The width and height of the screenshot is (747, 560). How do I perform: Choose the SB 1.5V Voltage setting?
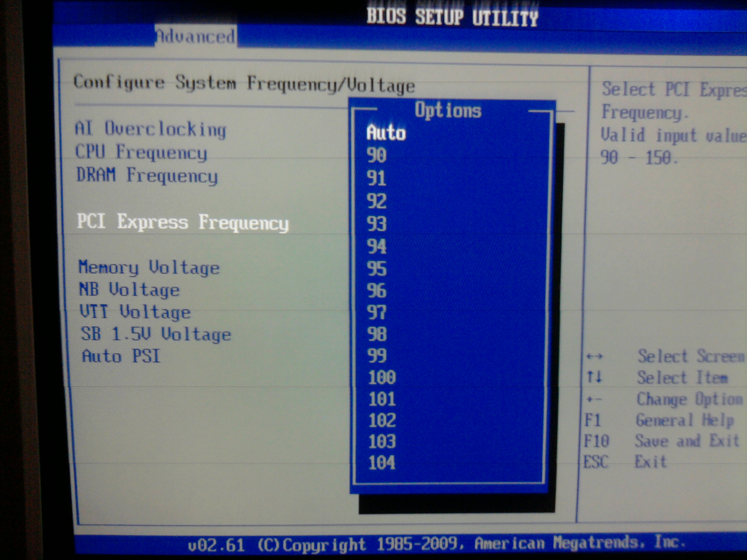pyautogui.click(x=156, y=334)
